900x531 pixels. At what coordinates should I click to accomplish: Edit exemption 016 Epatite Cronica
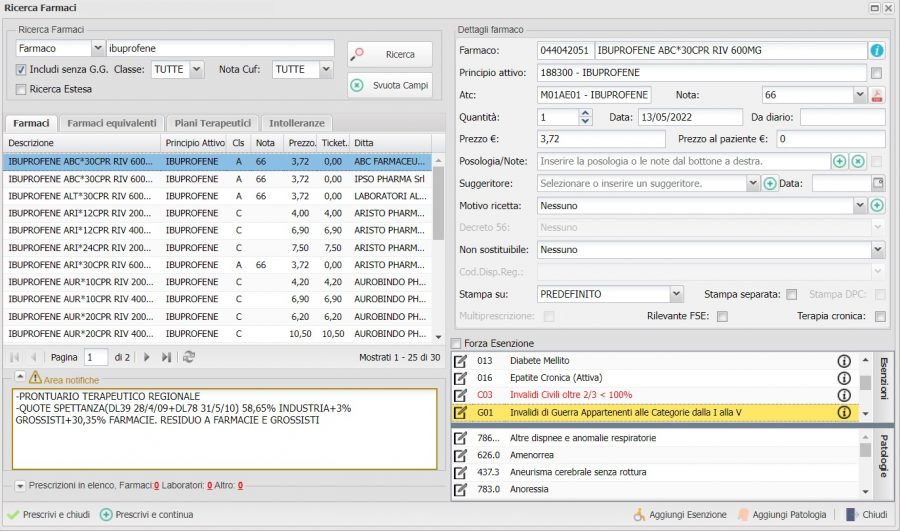(x=460, y=378)
